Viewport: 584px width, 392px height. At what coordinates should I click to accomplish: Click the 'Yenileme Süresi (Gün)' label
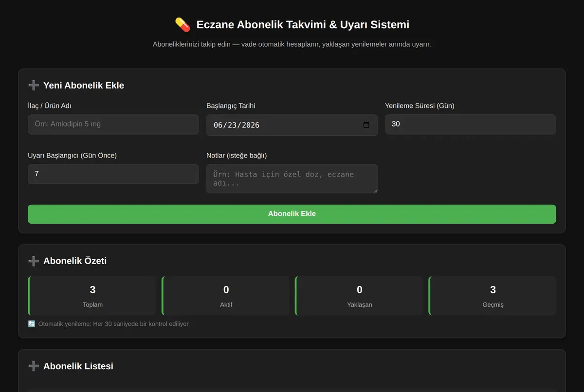click(x=420, y=106)
